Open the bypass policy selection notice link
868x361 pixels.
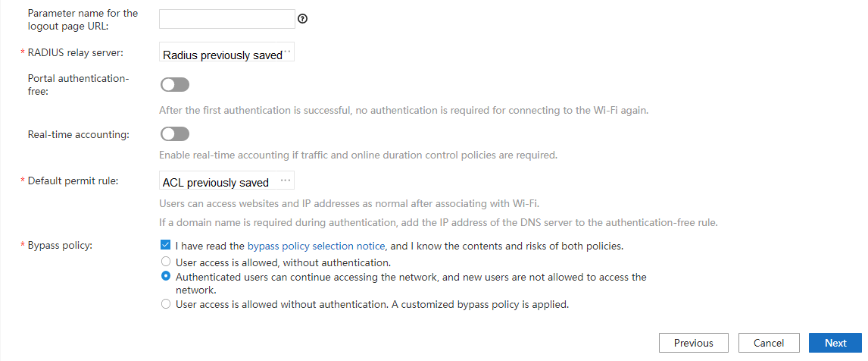point(317,246)
